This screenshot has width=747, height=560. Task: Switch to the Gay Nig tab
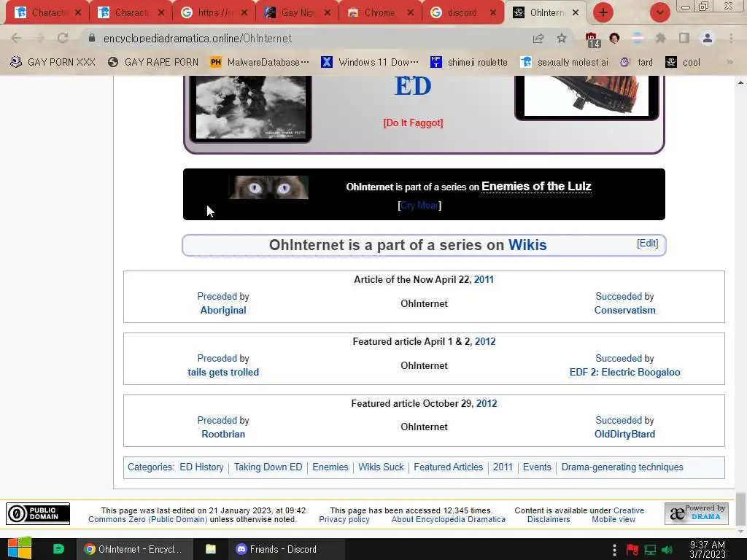click(x=297, y=12)
